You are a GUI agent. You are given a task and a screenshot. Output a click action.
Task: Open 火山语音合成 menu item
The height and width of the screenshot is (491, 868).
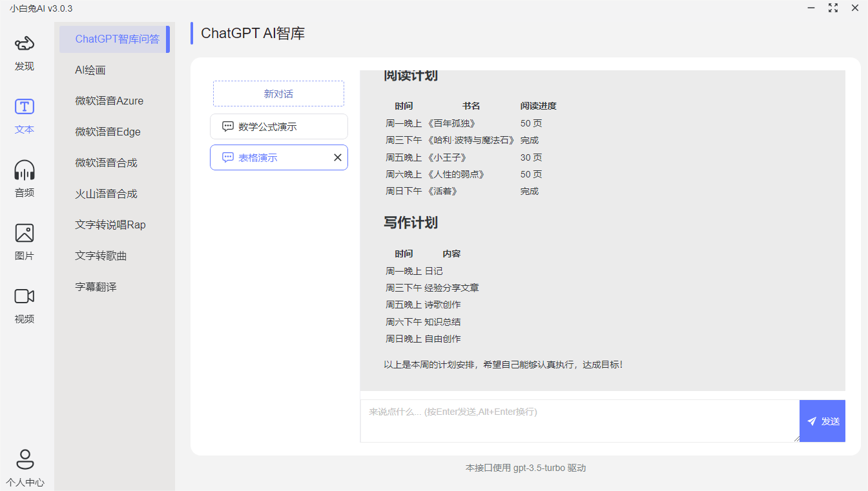(115, 194)
